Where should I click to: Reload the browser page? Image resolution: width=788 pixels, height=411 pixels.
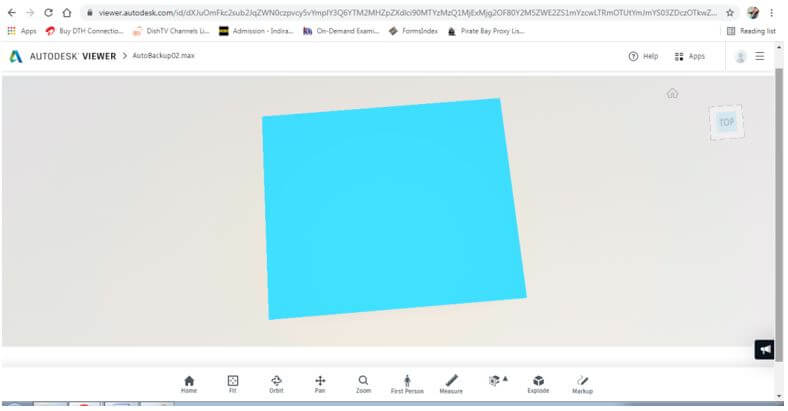coord(48,13)
